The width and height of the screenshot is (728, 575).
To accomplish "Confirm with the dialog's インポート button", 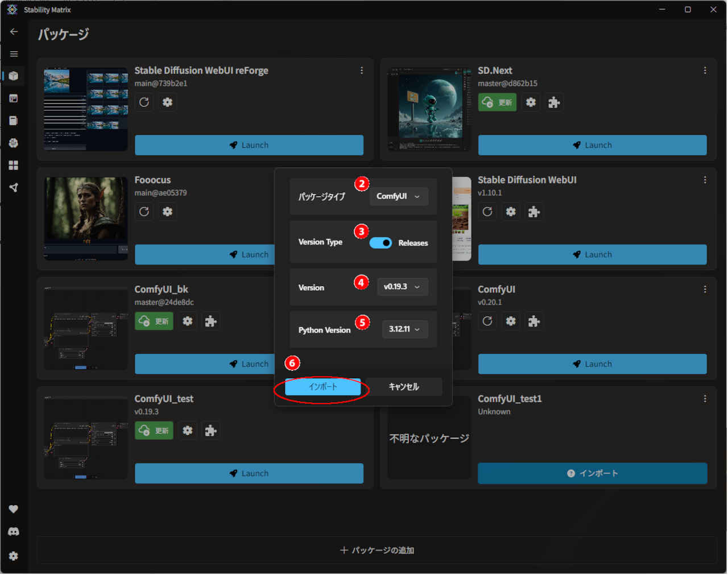I will (x=323, y=387).
